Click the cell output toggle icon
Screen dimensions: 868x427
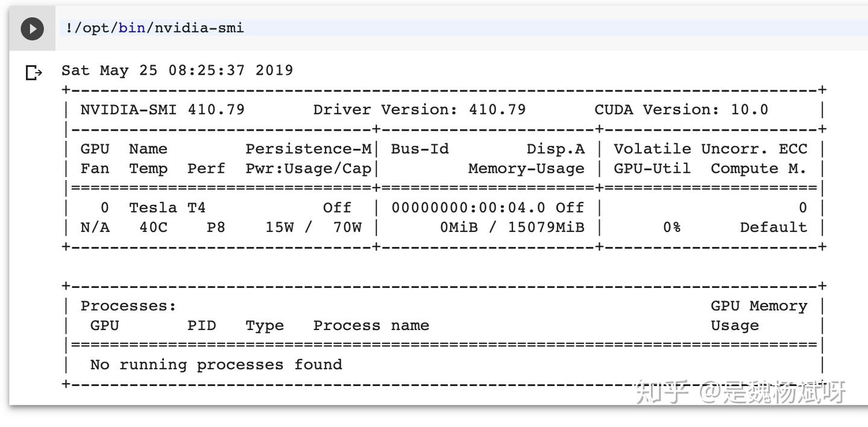(x=34, y=73)
